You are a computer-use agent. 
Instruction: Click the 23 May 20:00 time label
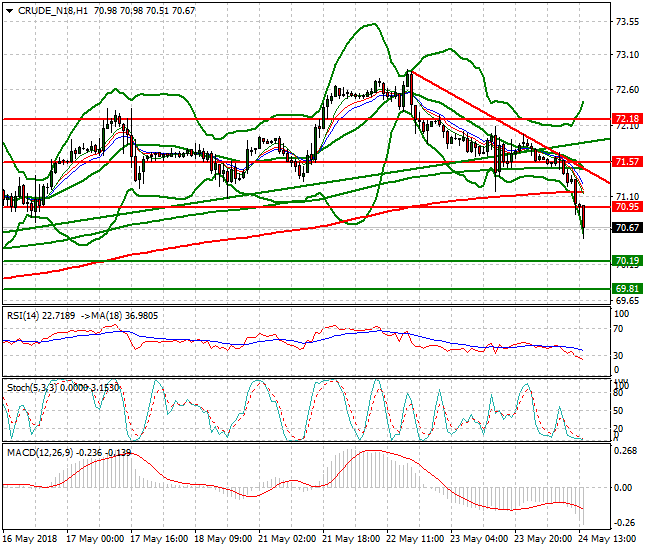point(543,539)
